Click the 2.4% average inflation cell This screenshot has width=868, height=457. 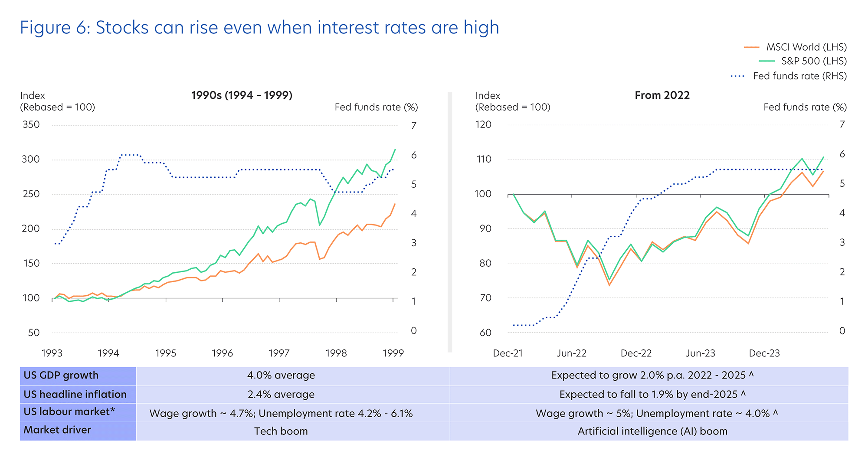click(x=281, y=395)
